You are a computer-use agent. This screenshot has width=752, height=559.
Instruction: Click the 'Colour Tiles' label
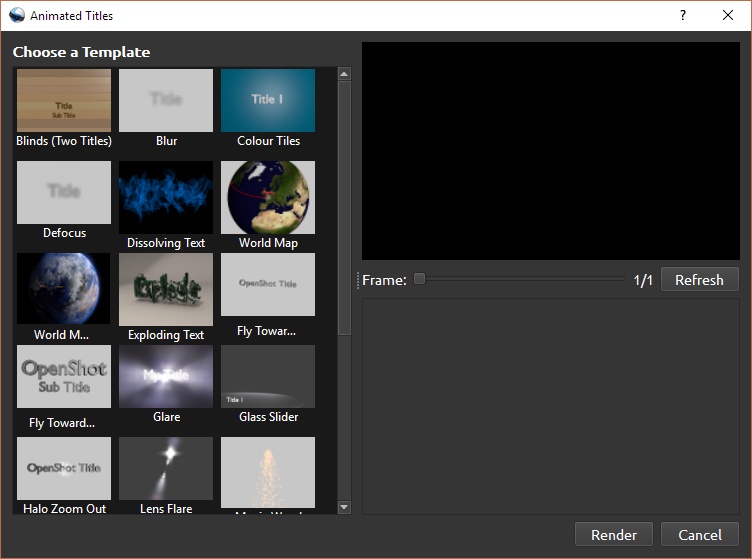pyautogui.click(x=269, y=141)
